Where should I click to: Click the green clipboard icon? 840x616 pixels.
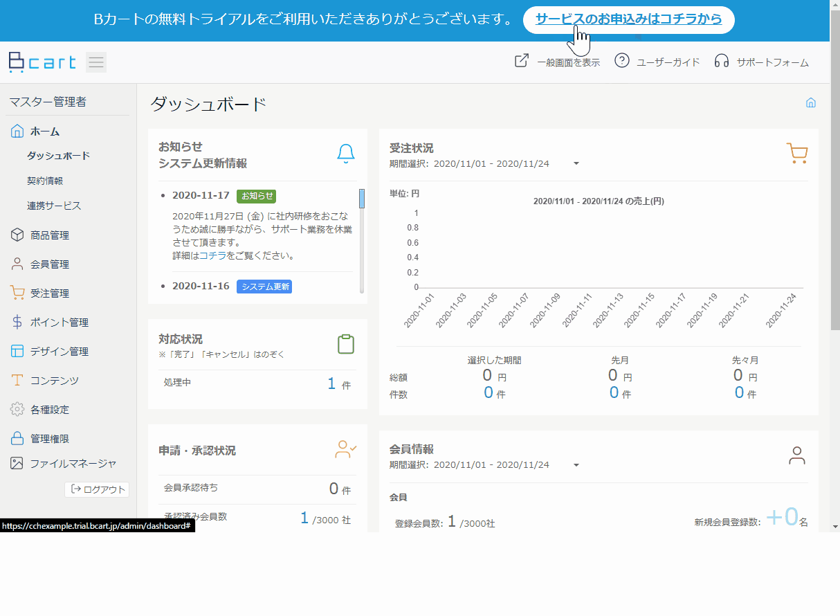coord(346,344)
